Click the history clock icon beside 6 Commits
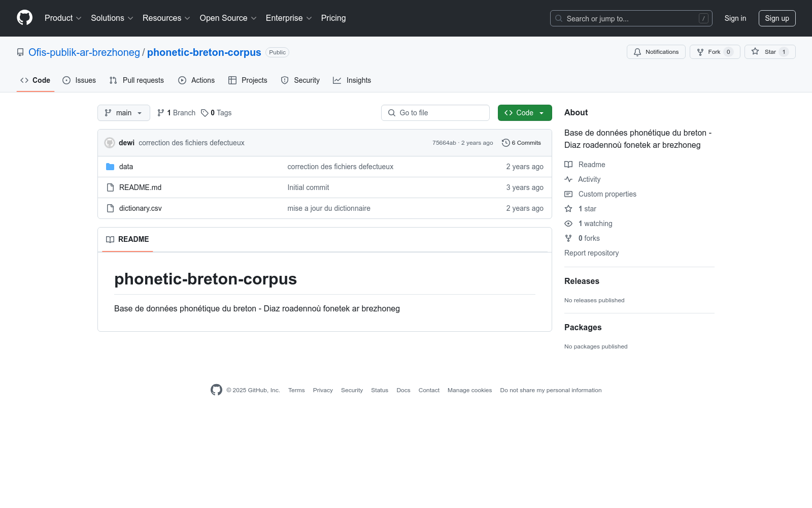 pyautogui.click(x=505, y=143)
